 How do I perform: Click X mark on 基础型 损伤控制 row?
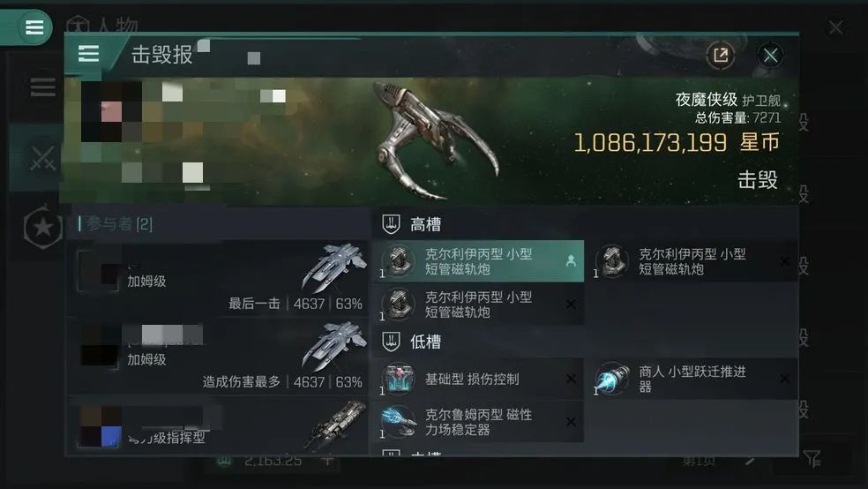click(571, 379)
